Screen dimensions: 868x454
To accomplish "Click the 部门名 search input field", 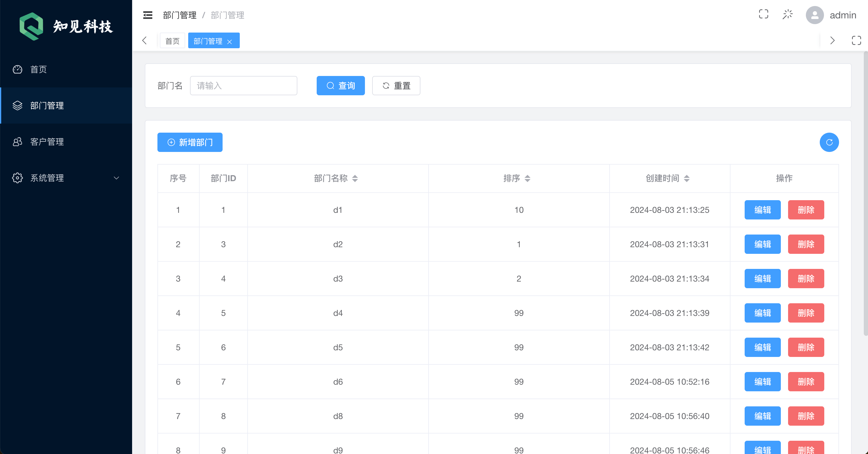I will click(243, 86).
